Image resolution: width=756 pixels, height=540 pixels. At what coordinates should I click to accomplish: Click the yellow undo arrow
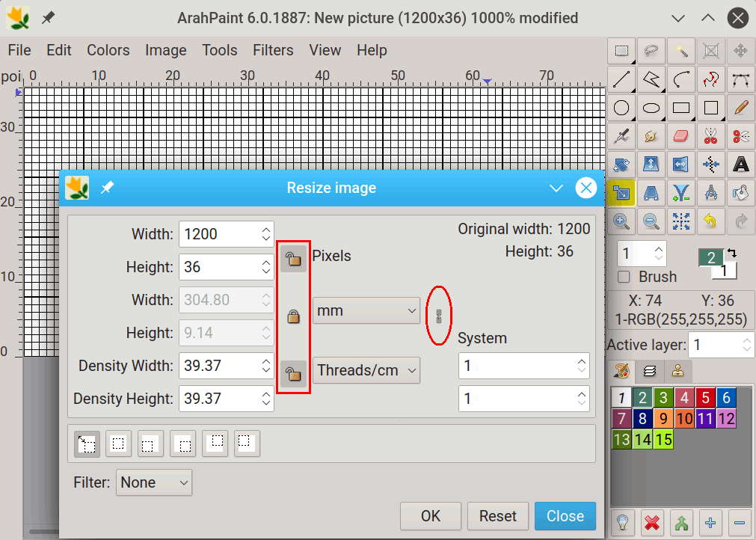click(711, 222)
